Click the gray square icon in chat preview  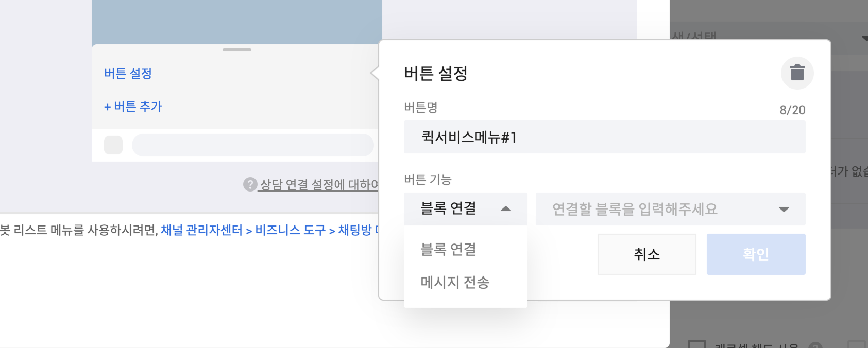click(x=113, y=145)
